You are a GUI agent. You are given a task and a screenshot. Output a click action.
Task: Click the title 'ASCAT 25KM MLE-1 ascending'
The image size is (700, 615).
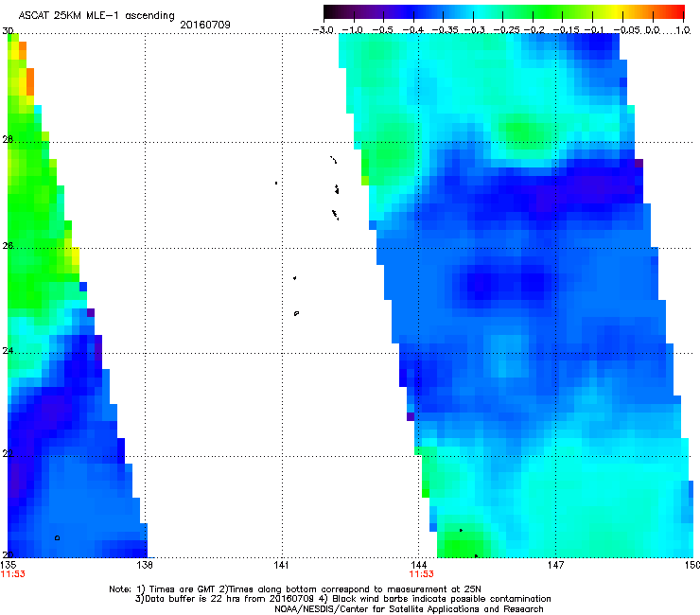[96, 16]
